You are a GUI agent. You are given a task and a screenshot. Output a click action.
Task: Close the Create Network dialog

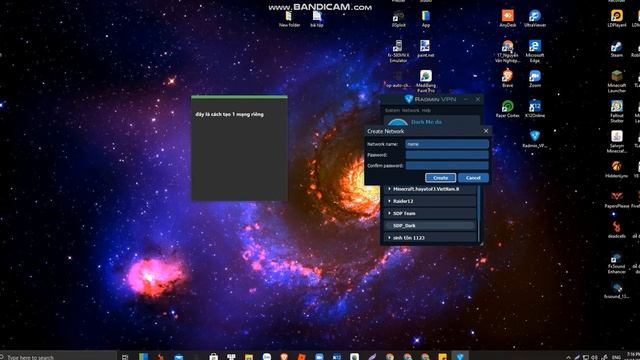tap(486, 131)
